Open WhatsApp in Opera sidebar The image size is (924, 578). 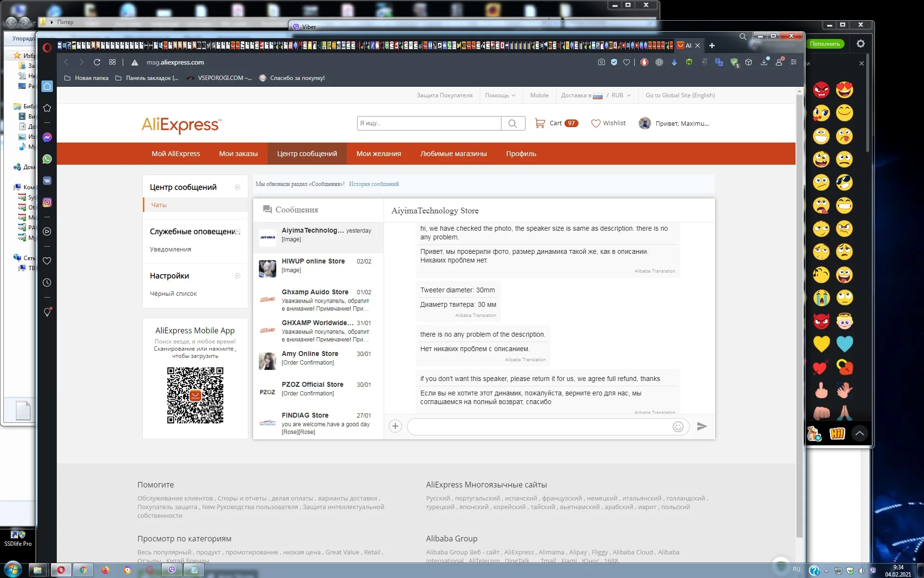(x=47, y=159)
